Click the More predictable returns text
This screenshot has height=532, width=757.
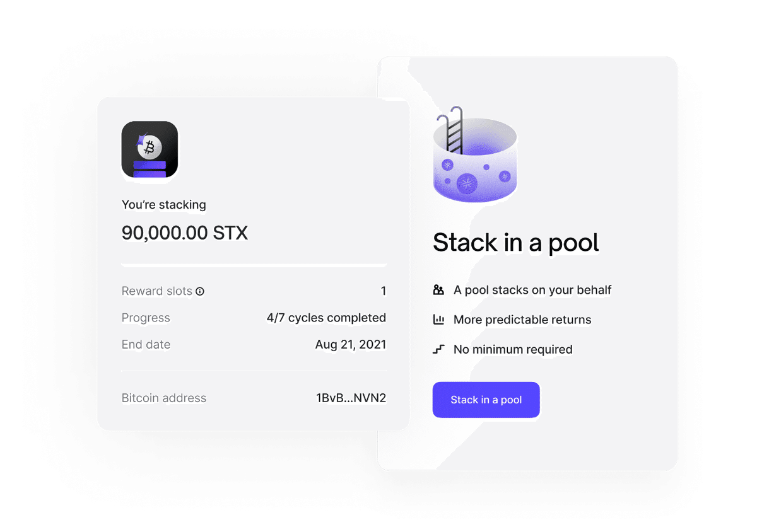pyautogui.click(x=522, y=320)
